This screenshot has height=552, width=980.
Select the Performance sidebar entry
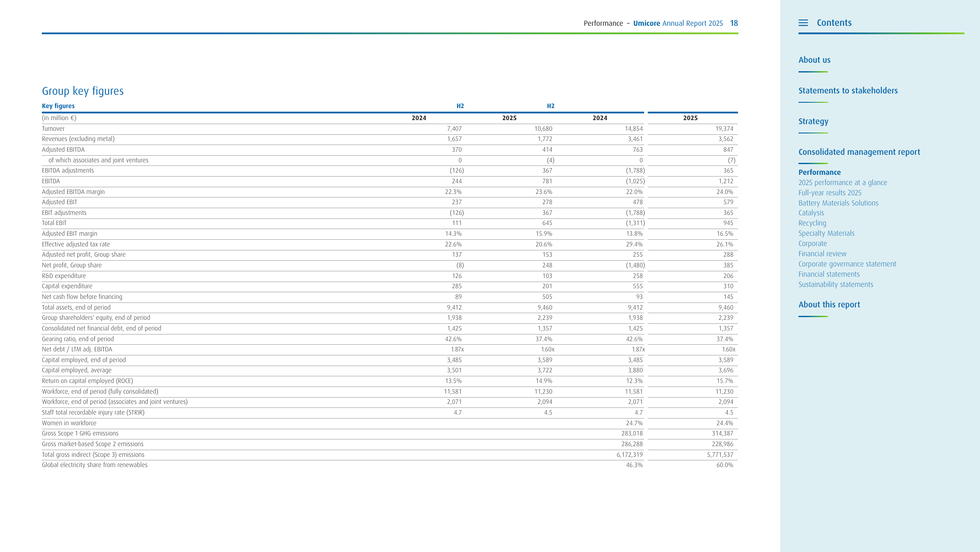pyautogui.click(x=819, y=173)
